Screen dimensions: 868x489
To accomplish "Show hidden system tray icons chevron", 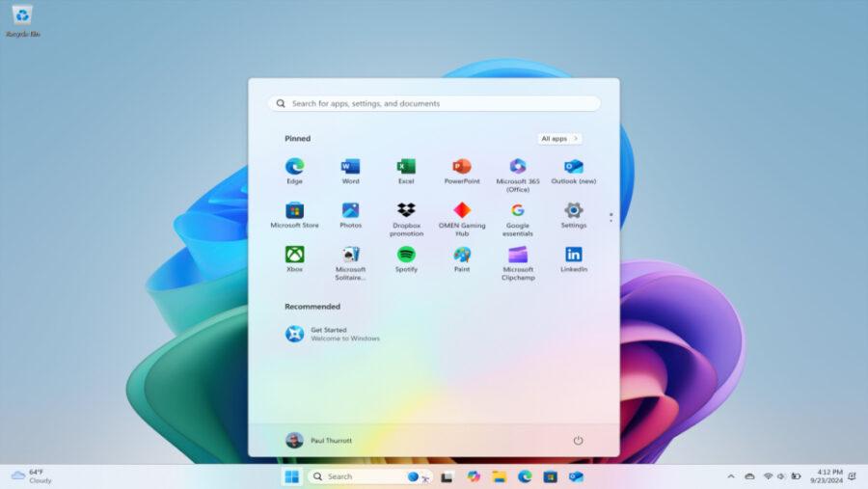I will point(731,476).
